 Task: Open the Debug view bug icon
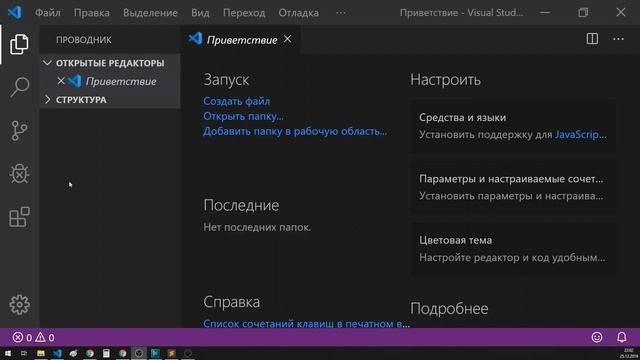click(x=19, y=174)
